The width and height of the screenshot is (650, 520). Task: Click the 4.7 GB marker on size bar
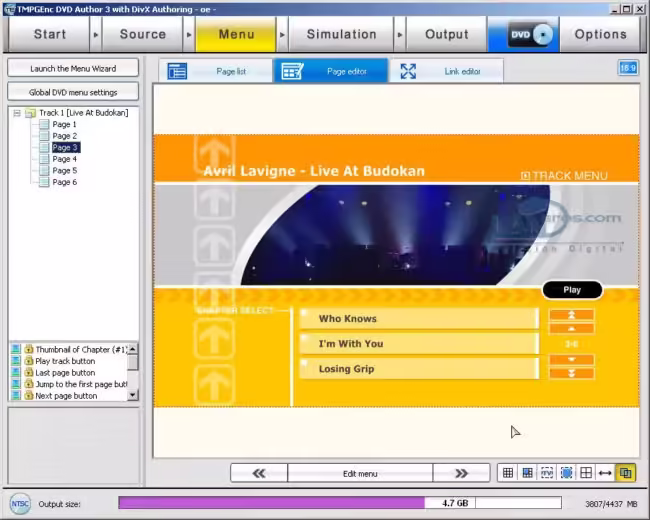pos(455,503)
